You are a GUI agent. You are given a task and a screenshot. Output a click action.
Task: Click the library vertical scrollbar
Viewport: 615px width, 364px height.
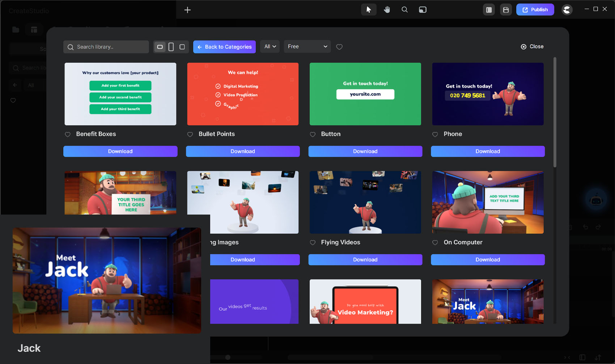555,112
